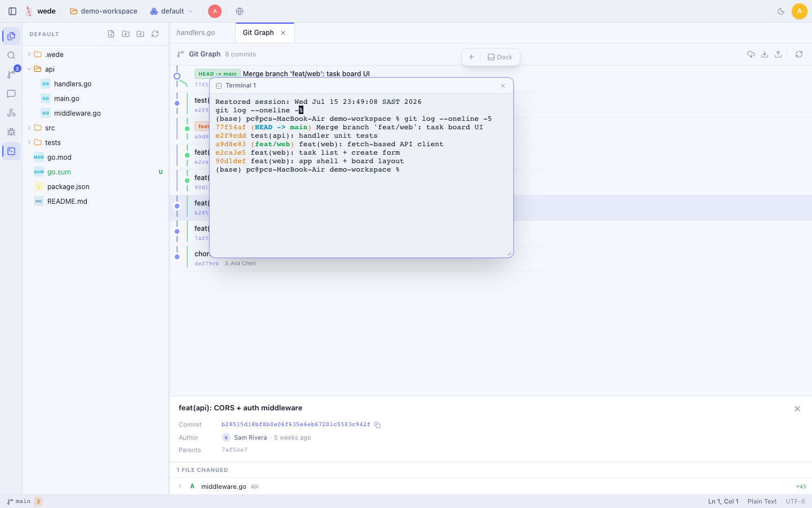Toggle dark mode with moon icon
The width and height of the screenshot is (812, 508).
781,11
